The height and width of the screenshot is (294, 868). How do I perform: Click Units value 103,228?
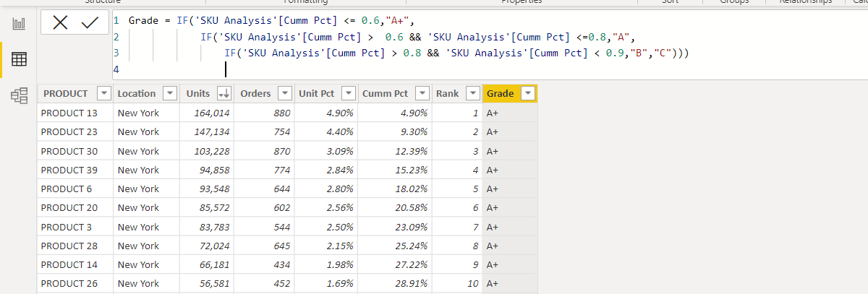pos(212,151)
